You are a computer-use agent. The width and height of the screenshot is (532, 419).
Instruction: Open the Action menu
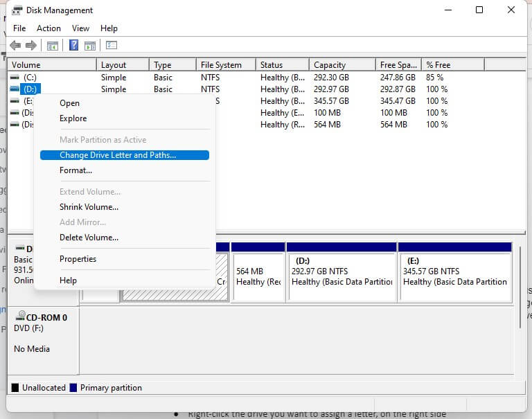pyautogui.click(x=49, y=28)
